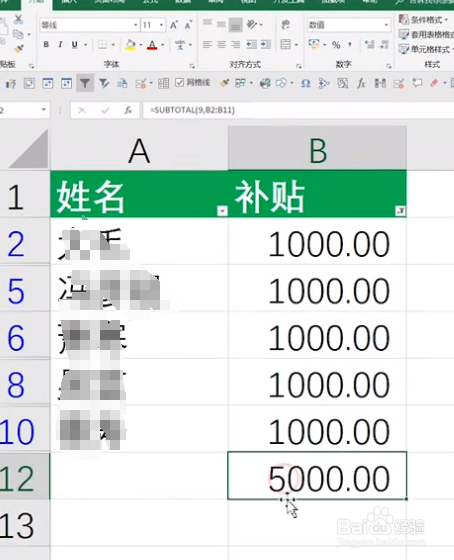Viewport: 454px width, 560px height.
Task: Uncheck the 网格线 gridlines checkbox
Action: 179,83
